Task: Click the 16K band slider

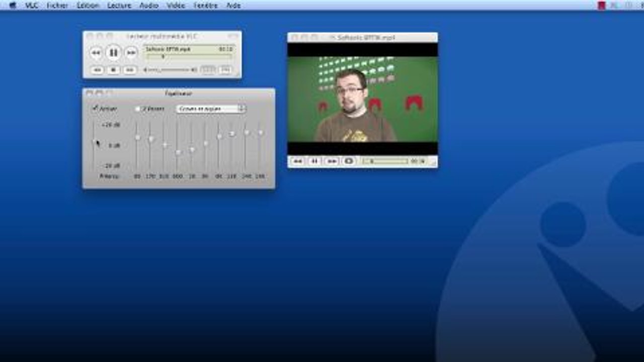Action: (260, 146)
